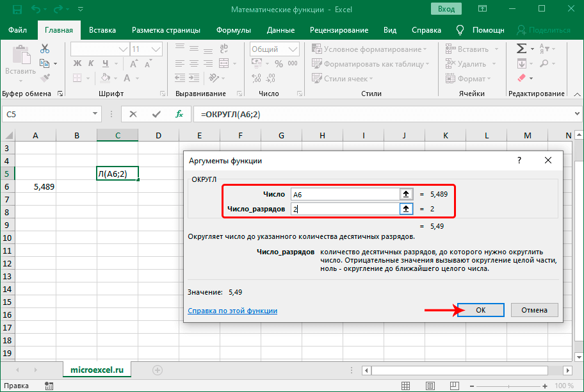
Task: Click range selector beside Число_разрядов field
Action: click(405, 209)
